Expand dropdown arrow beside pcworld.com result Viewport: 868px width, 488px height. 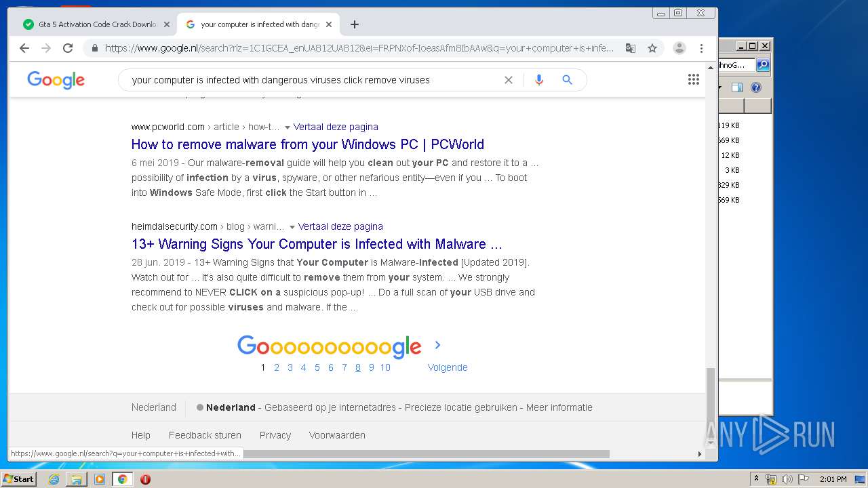coord(288,127)
